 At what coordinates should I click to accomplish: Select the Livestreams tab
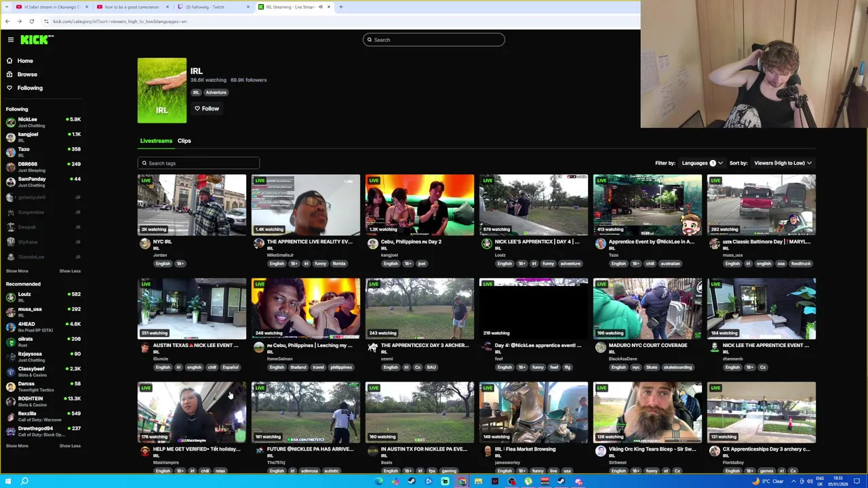pos(156,141)
